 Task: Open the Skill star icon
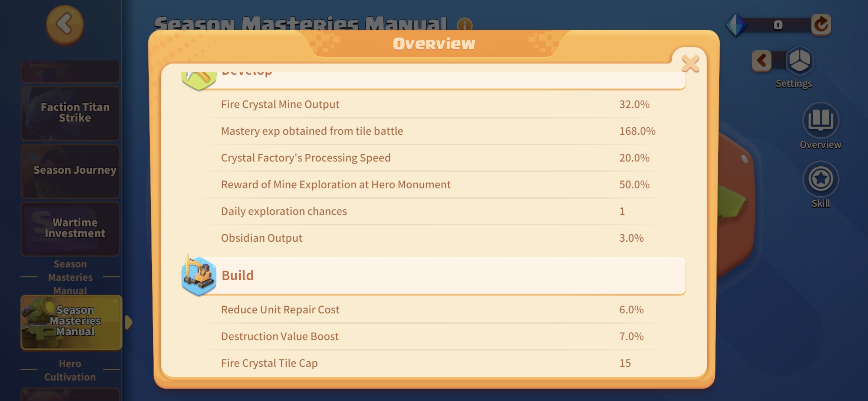[821, 179]
